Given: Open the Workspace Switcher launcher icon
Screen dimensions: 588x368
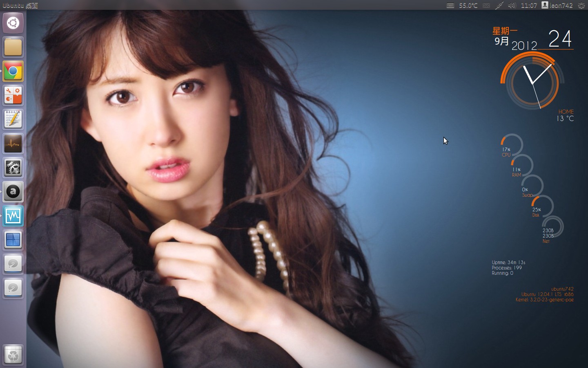Looking at the screenshot, I should pyautogui.click(x=13, y=240).
